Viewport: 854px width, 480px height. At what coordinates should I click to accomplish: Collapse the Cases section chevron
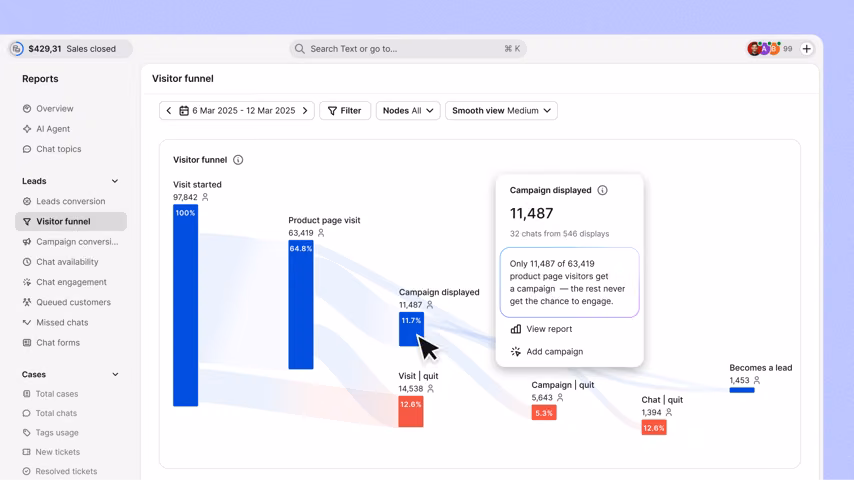[x=115, y=374]
